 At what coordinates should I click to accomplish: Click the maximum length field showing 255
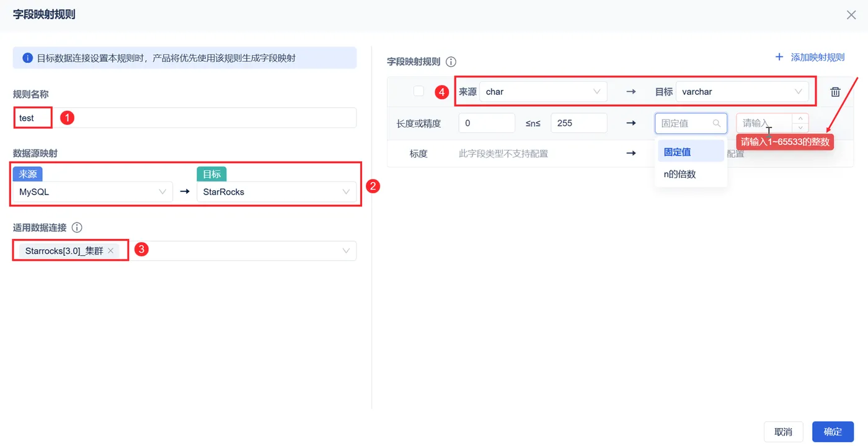pyautogui.click(x=578, y=123)
